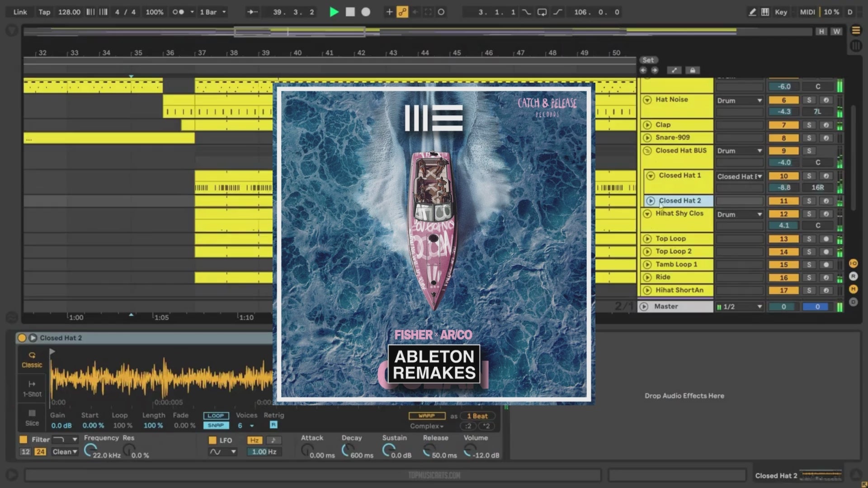
Task: Open the filter Clean circuit dropdown
Action: tap(65, 452)
